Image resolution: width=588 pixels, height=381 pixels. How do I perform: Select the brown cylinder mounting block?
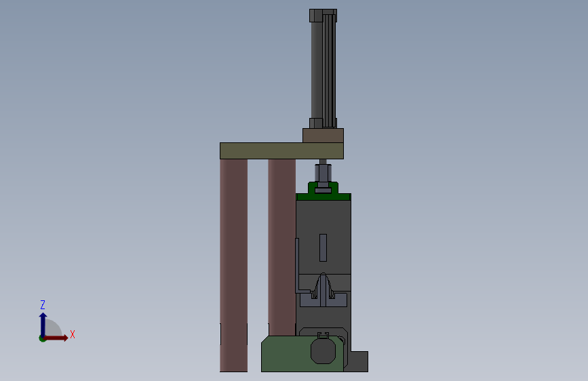pyautogui.click(x=324, y=136)
